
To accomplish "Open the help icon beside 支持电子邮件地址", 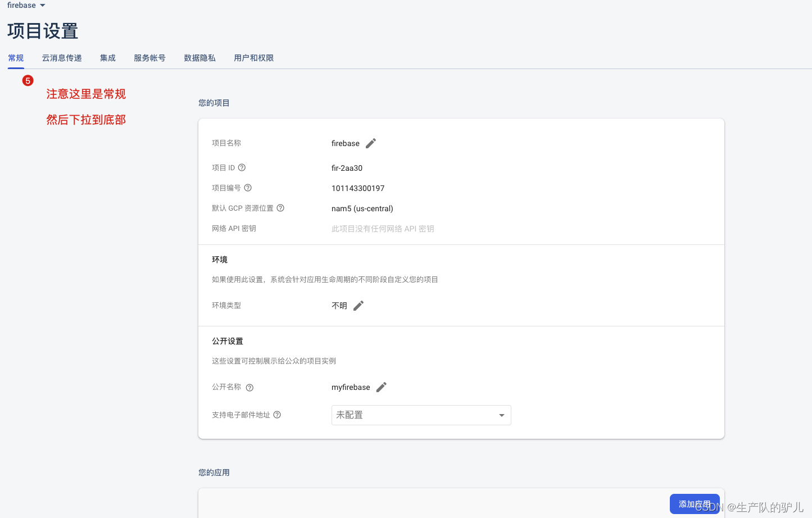I will click(x=277, y=415).
